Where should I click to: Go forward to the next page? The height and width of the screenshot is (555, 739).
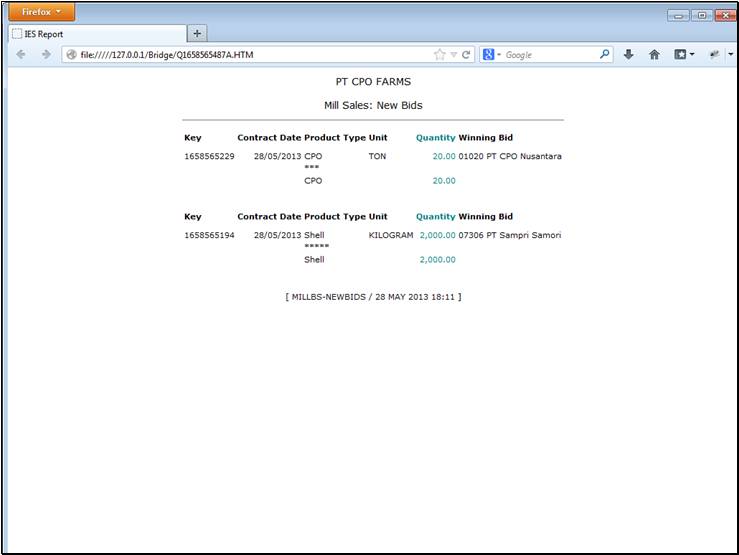pyautogui.click(x=46, y=55)
